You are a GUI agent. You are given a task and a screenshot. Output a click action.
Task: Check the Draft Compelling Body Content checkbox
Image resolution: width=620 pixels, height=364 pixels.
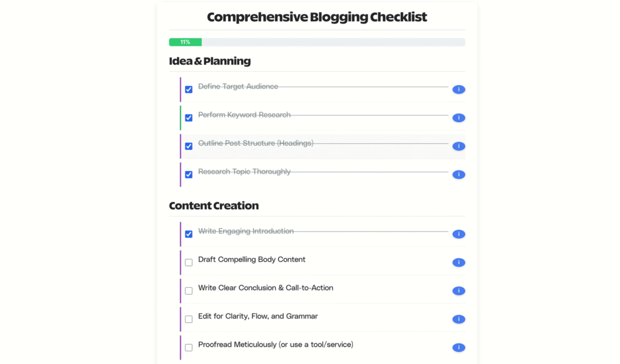point(188,262)
